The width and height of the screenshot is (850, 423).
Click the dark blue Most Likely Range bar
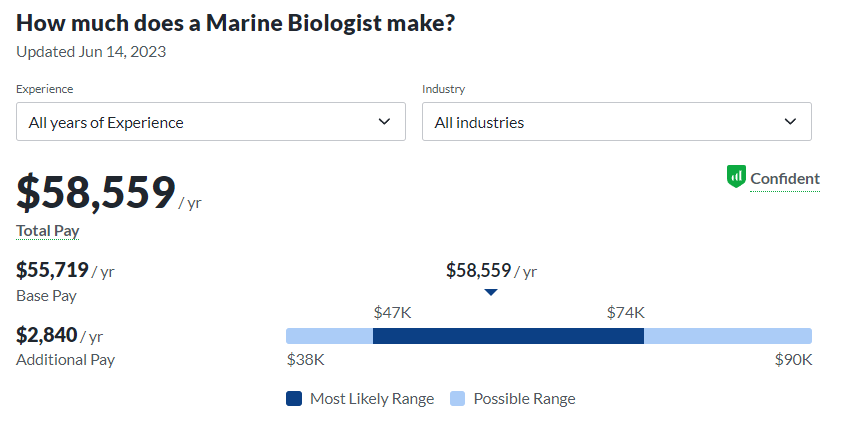point(508,336)
